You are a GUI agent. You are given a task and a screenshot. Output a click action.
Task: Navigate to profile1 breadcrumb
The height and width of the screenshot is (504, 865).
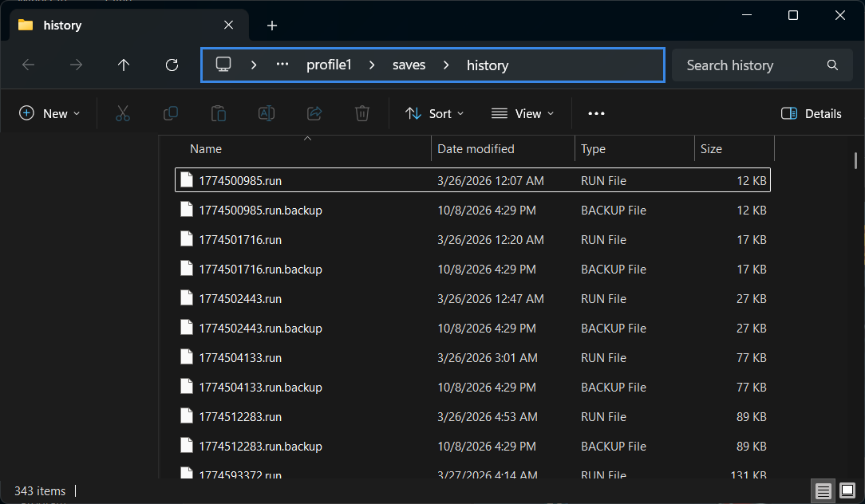[329, 65]
